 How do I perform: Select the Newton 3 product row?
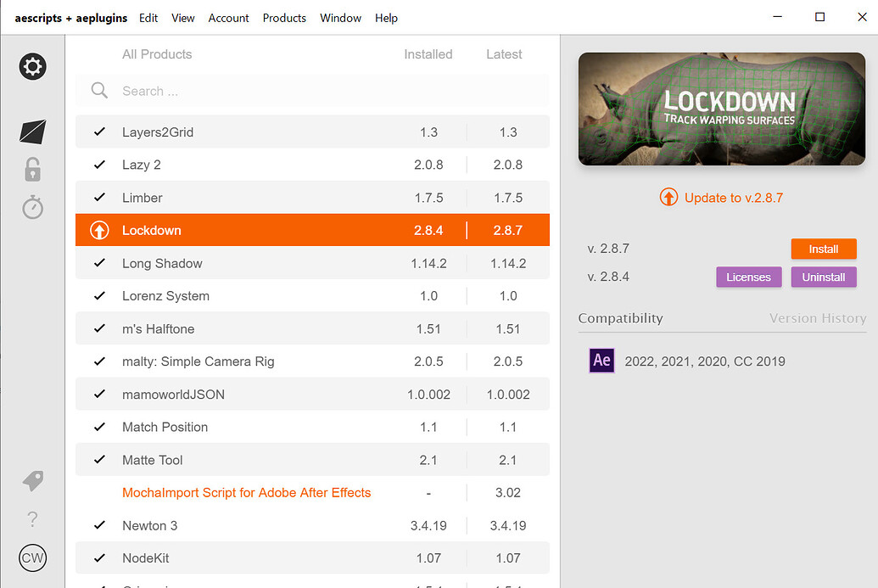click(312, 525)
